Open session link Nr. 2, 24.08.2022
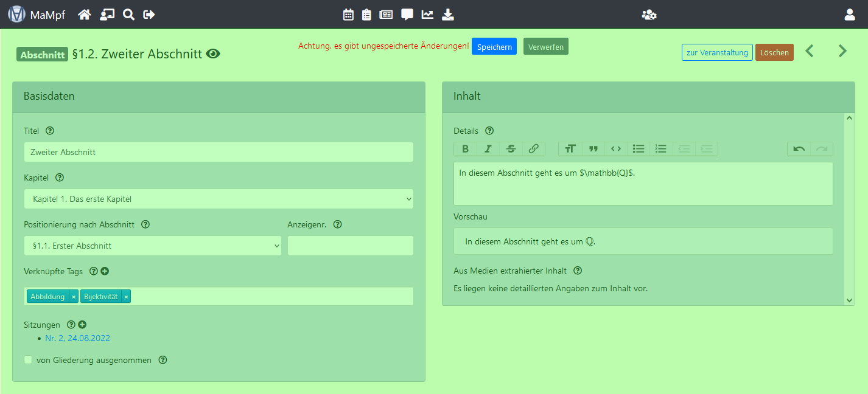 (x=77, y=338)
